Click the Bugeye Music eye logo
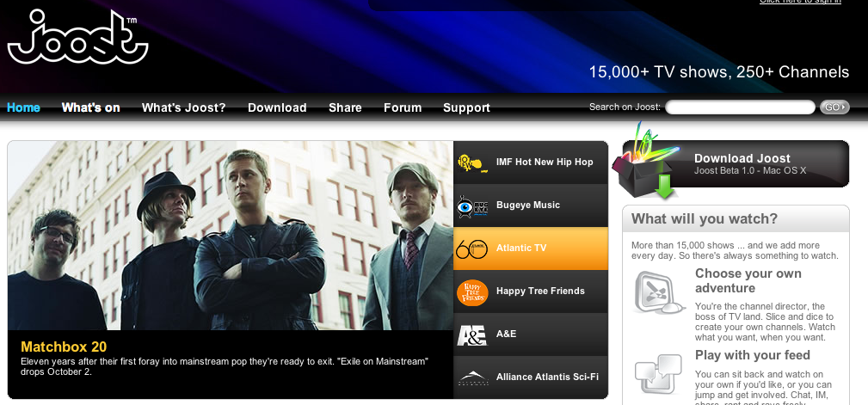 pos(472,206)
